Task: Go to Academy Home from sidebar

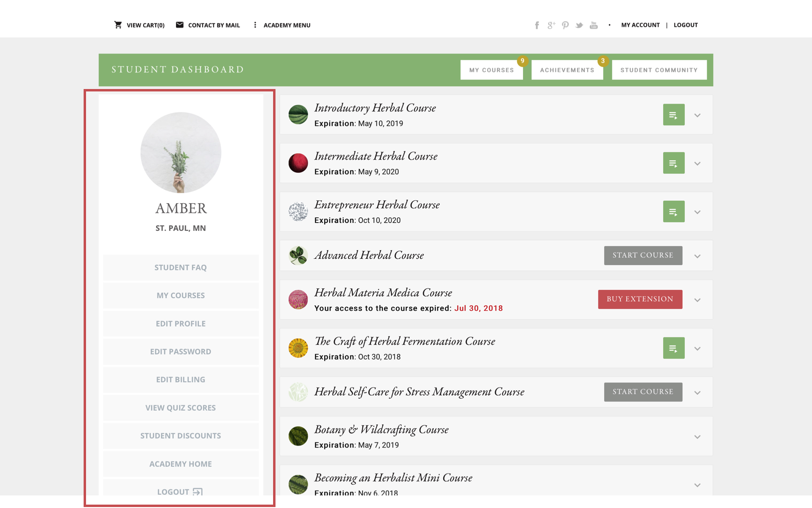Action: click(x=181, y=464)
